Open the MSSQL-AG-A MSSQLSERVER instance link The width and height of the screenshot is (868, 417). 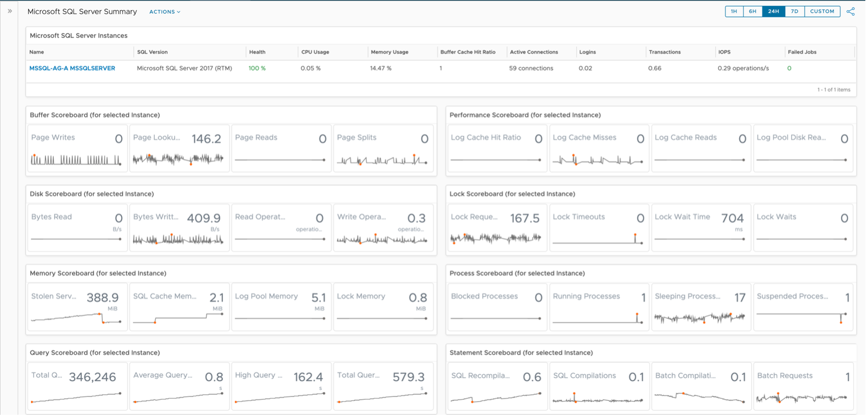click(72, 69)
